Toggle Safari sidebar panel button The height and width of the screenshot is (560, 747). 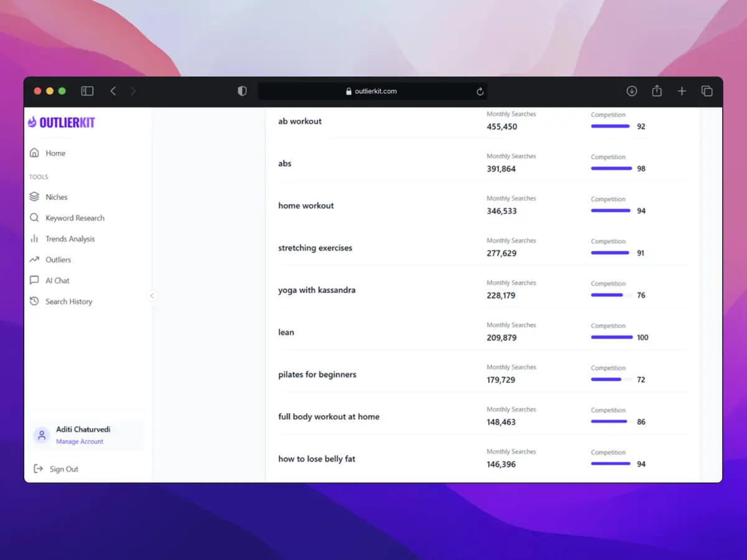pos(87,91)
